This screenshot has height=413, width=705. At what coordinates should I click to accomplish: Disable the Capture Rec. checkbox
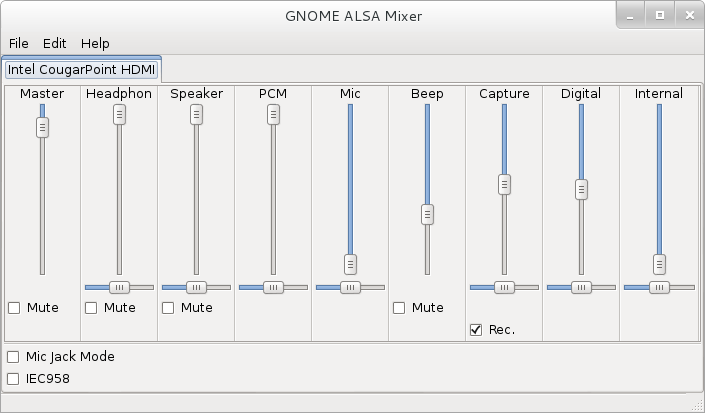click(x=476, y=330)
